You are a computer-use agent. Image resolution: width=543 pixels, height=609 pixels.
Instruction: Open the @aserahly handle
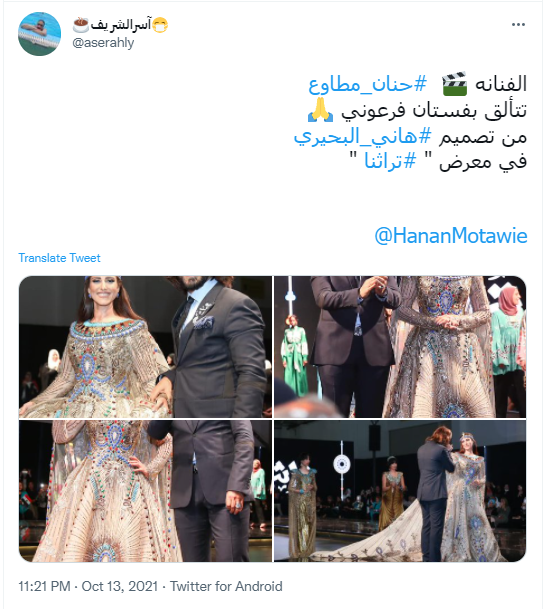coord(103,43)
